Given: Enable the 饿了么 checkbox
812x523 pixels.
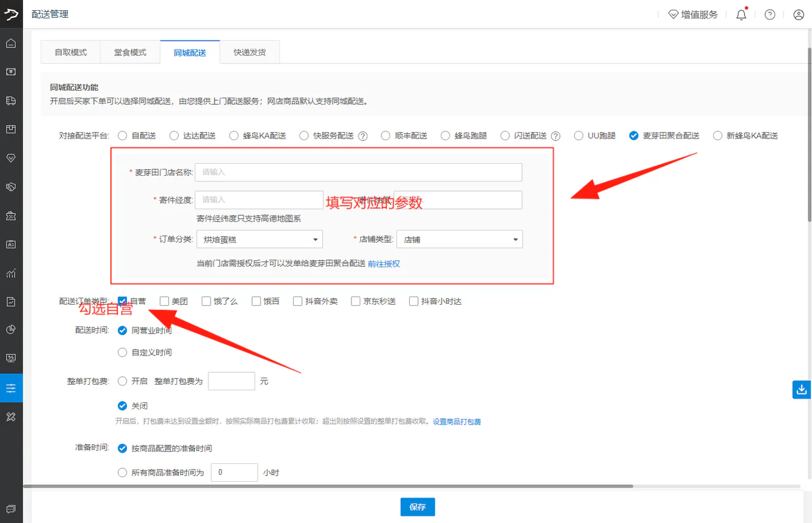Looking at the screenshot, I should tap(206, 301).
